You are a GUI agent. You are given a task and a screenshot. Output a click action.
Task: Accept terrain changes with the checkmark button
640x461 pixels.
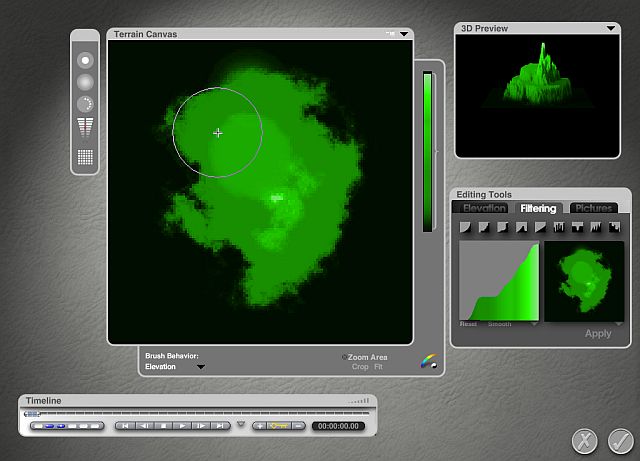point(620,440)
